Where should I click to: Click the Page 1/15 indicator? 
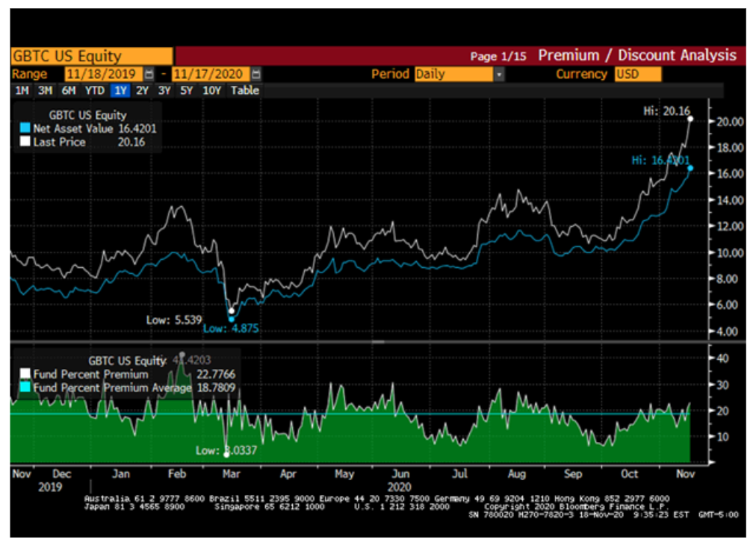pos(498,57)
